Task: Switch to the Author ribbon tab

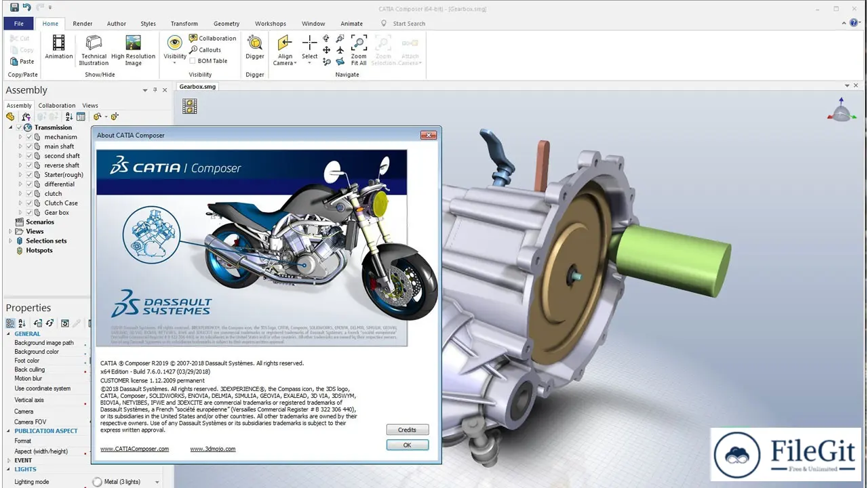Action: pyautogui.click(x=117, y=23)
